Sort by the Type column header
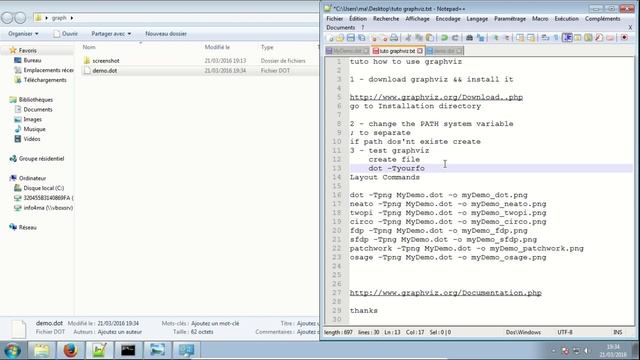 click(267, 47)
